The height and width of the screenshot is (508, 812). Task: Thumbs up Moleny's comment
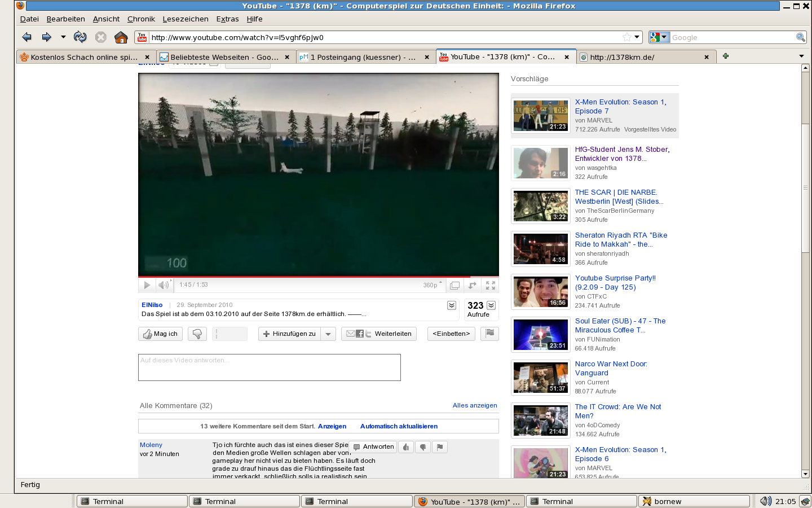[x=406, y=447]
